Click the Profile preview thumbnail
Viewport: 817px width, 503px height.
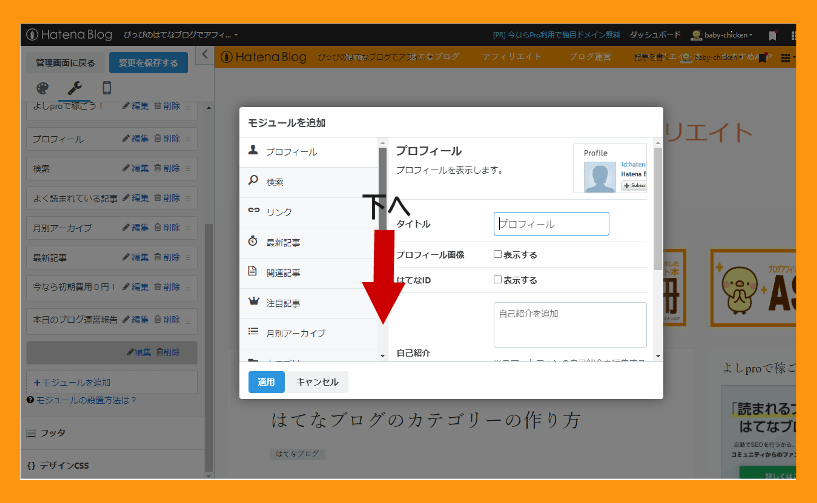click(610, 168)
